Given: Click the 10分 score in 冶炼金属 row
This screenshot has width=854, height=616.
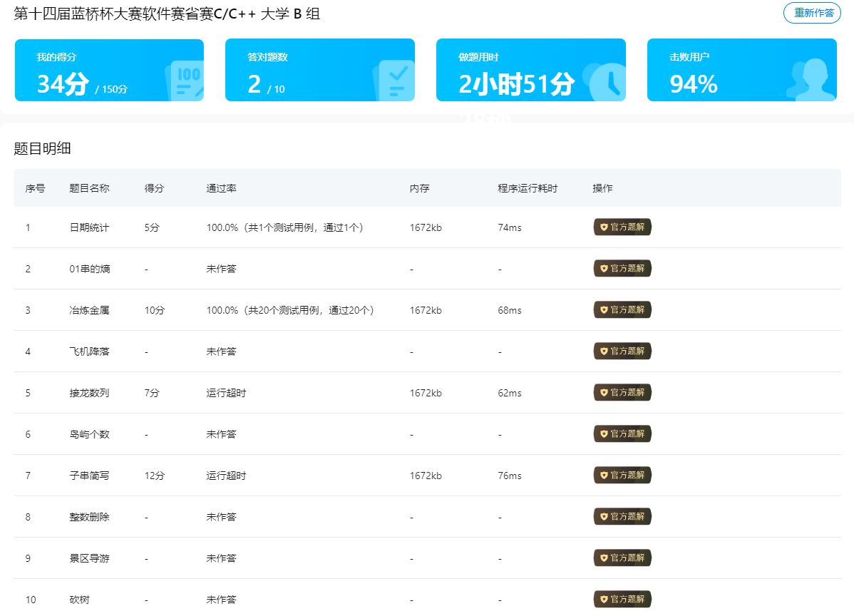Looking at the screenshot, I should click(x=155, y=310).
